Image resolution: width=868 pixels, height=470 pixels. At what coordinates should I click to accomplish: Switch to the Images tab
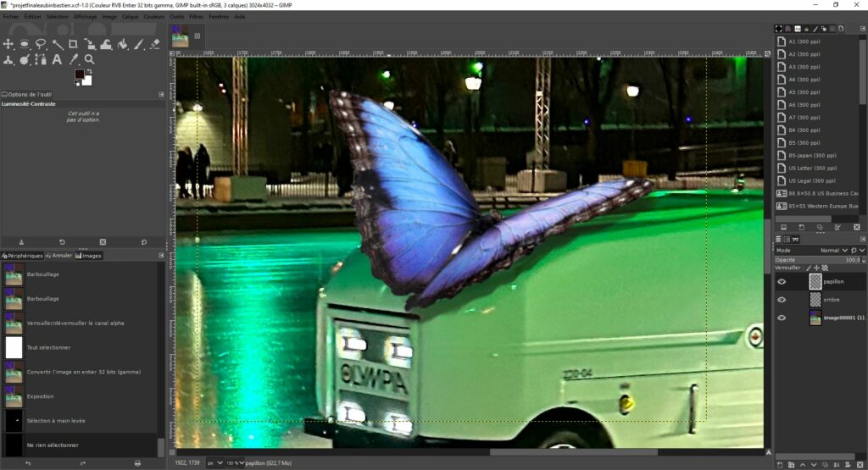coord(88,256)
